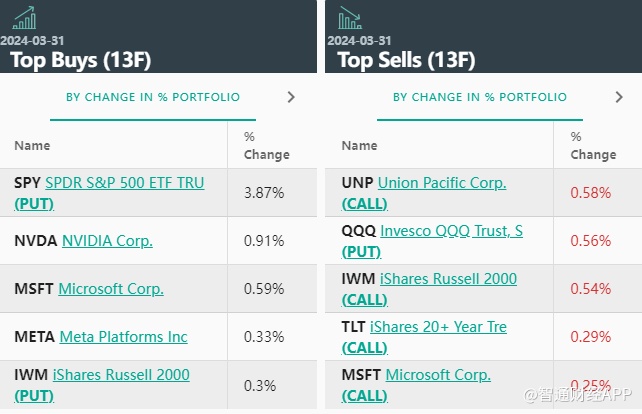This screenshot has width=642, height=414.
Task: Click the (PUT) label under QQQ
Action: coord(361,251)
